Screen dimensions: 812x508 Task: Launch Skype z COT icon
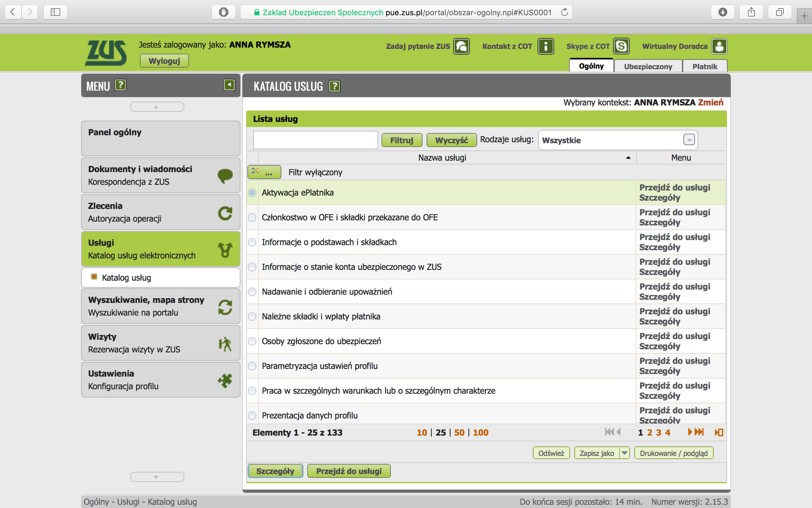(x=621, y=46)
